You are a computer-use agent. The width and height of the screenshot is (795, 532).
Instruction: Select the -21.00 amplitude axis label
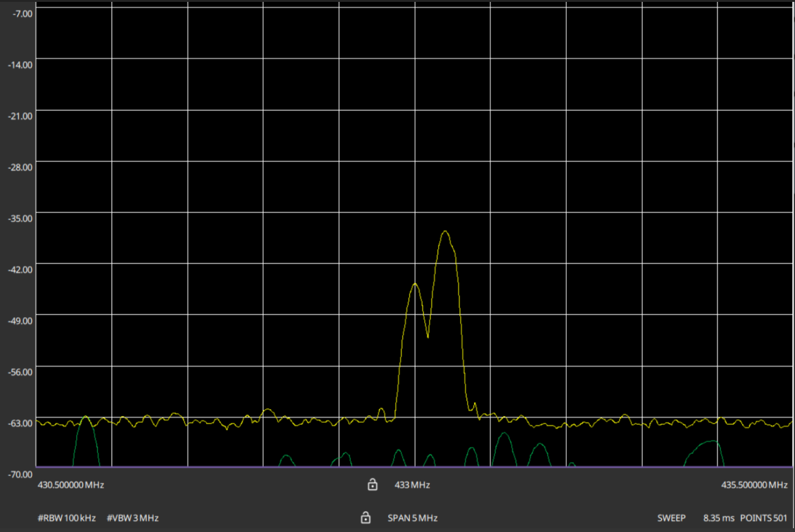tap(19, 115)
